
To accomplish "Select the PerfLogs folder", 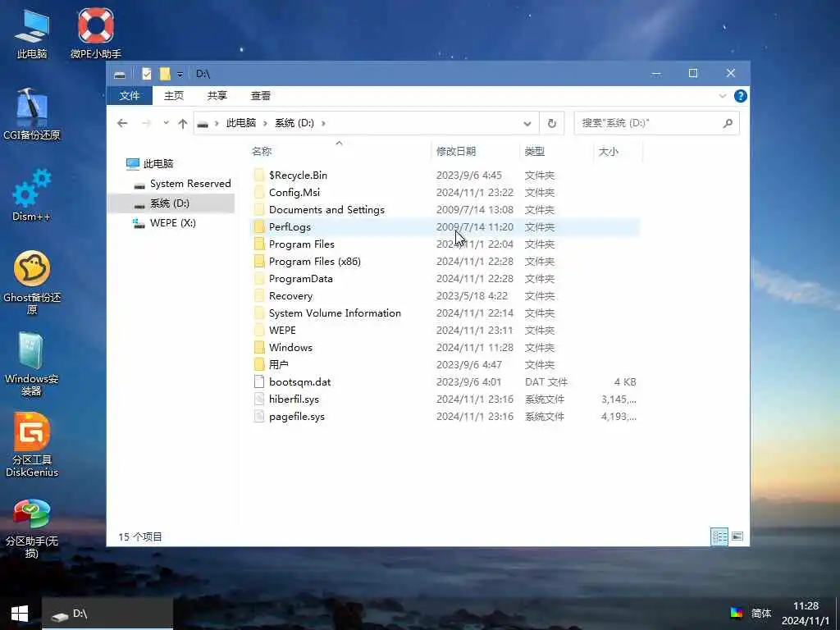I will (290, 226).
